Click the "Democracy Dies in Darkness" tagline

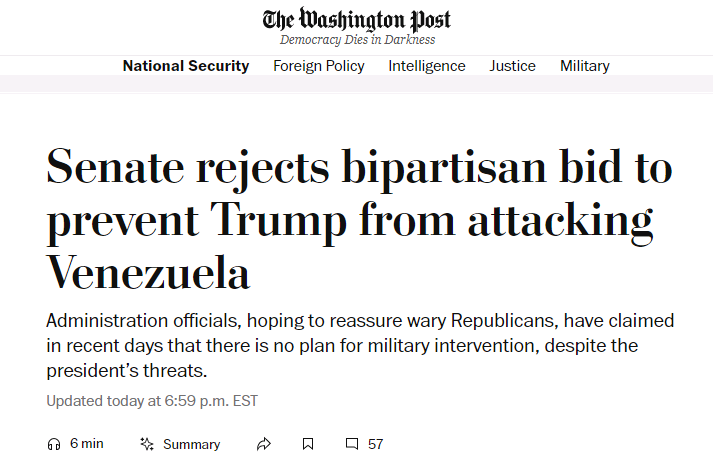(356, 40)
